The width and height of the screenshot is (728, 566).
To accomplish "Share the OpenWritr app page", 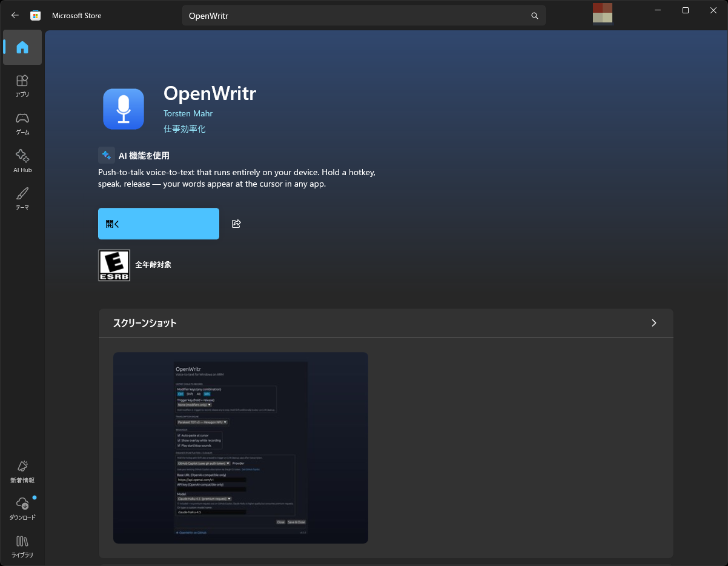I will [x=236, y=224].
